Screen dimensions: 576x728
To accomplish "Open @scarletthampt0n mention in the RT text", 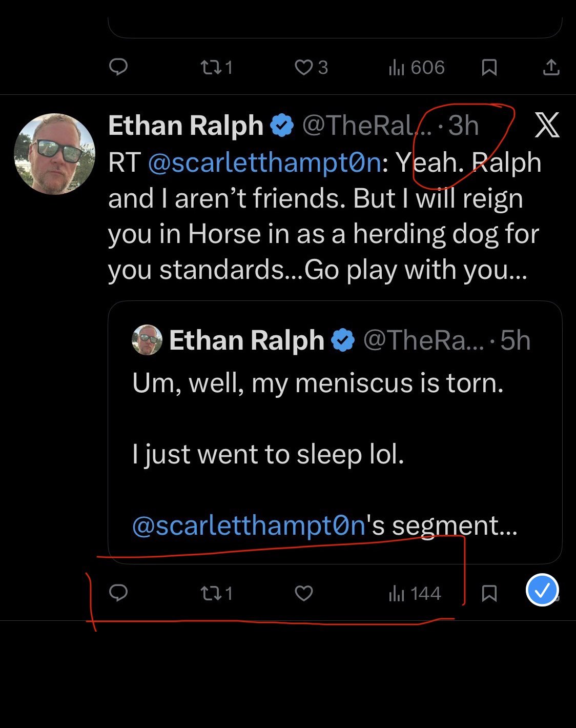I will point(264,163).
